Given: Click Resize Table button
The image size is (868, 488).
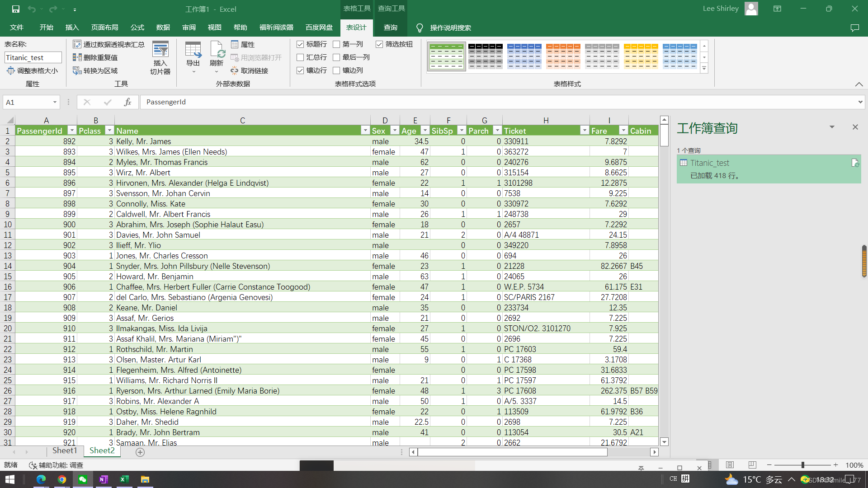Looking at the screenshot, I should pyautogui.click(x=33, y=71).
